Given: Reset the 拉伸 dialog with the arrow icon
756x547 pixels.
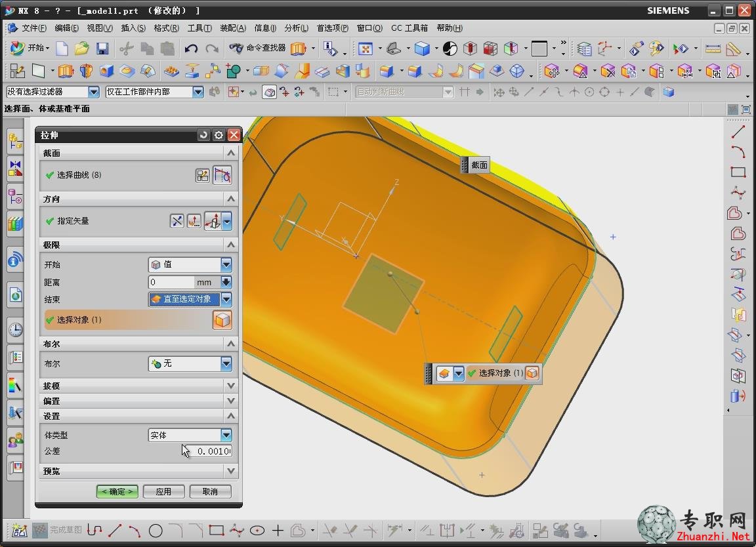Looking at the screenshot, I should (203, 135).
